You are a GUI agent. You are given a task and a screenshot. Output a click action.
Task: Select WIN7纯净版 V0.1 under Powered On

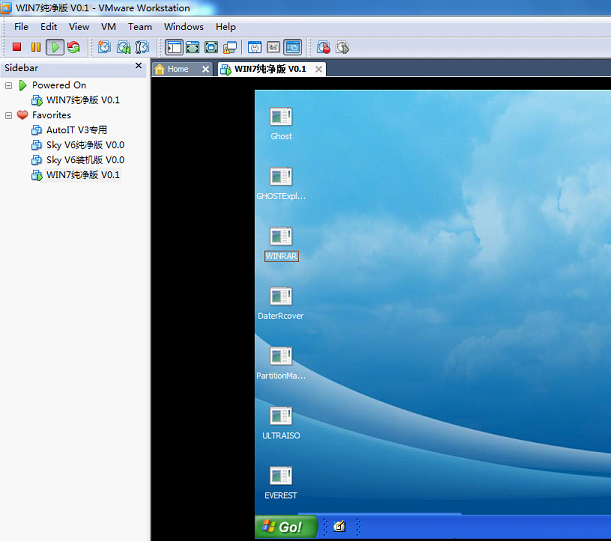(83, 100)
